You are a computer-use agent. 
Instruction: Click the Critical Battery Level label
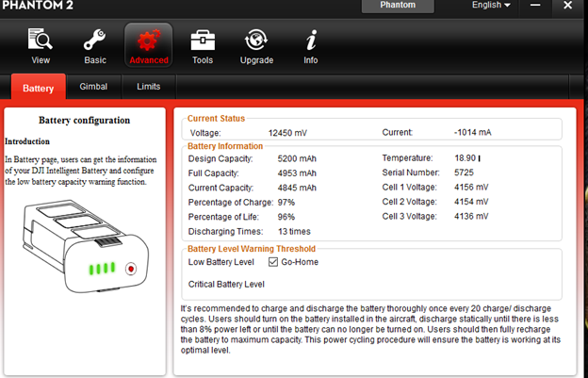click(x=226, y=285)
